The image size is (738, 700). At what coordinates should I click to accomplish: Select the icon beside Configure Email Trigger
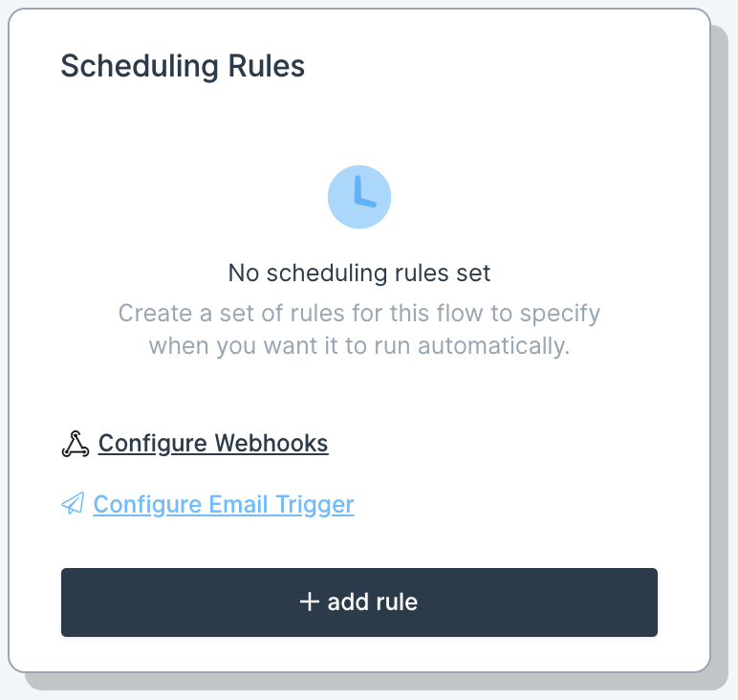pos(73,504)
